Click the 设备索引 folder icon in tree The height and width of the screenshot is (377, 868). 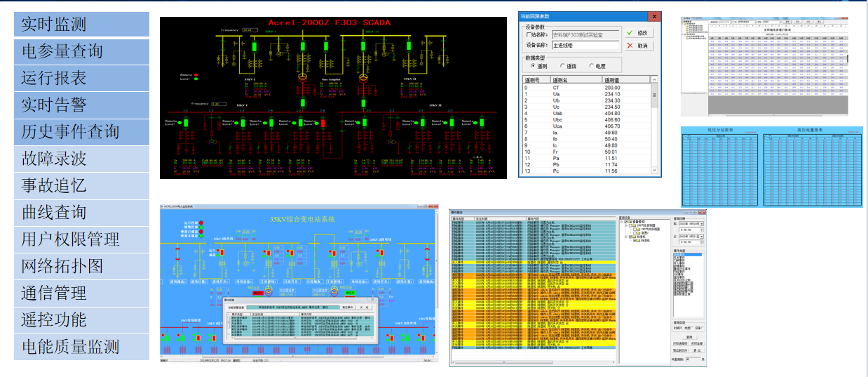[x=630, y=223]
